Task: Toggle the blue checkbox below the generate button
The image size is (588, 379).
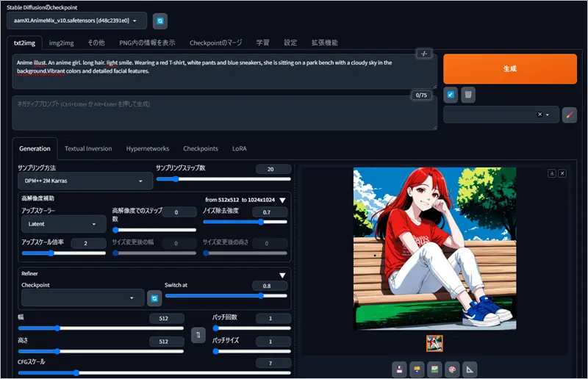Action: pos(451,94)
